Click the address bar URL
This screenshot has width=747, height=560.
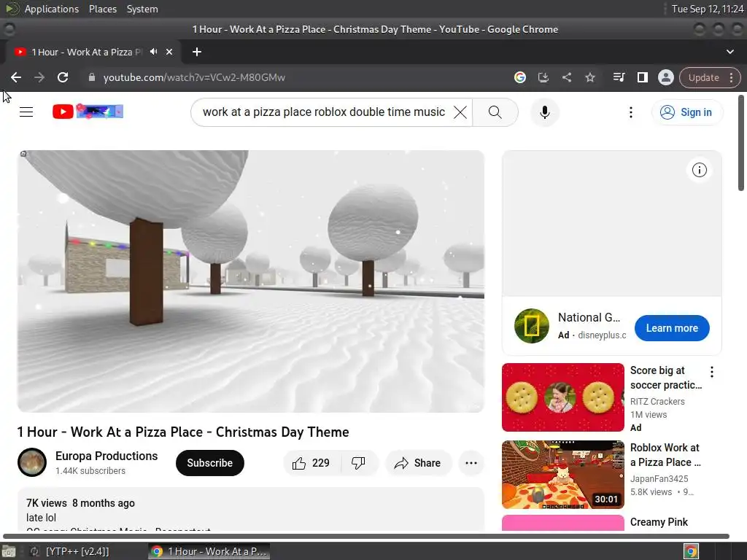(194, 77)
